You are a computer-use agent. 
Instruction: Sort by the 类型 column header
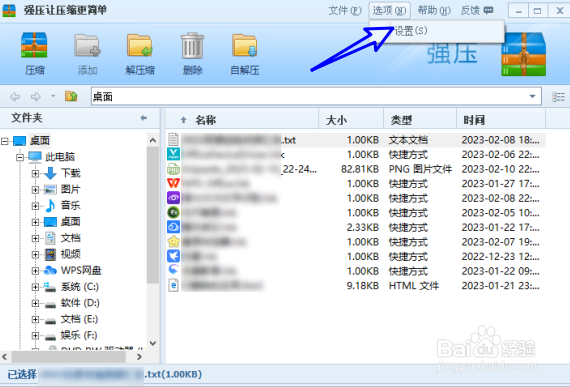coord(401,120)
